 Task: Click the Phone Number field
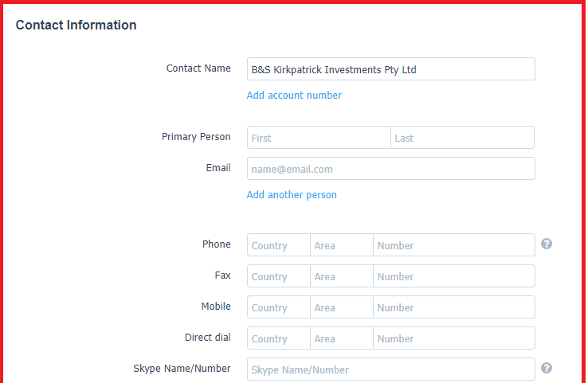click(454, 245)
